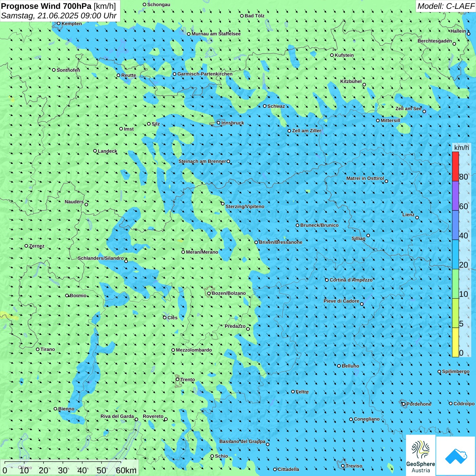Click the Bruneck/Brunico label

pyautogui.click(x=319, y=225)
